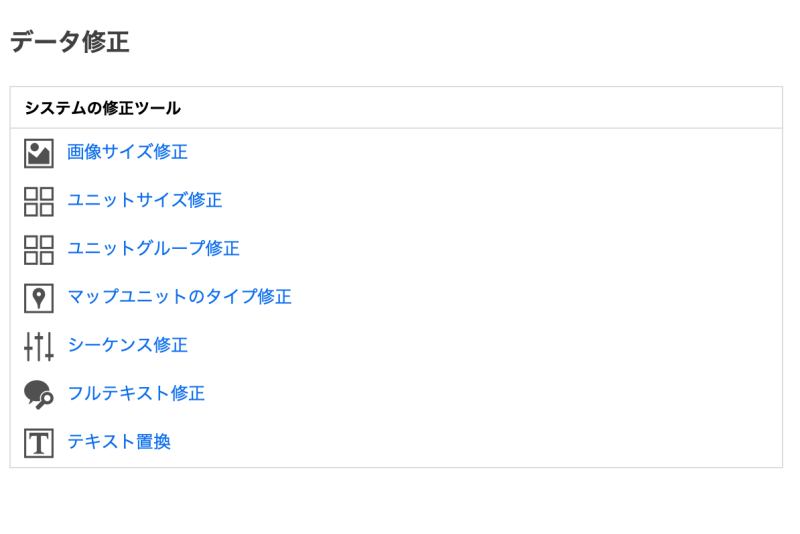The height and width of the screenshot is (534, 800).
Task: Click the データ修正 page heading
Action: coord(70,42)
